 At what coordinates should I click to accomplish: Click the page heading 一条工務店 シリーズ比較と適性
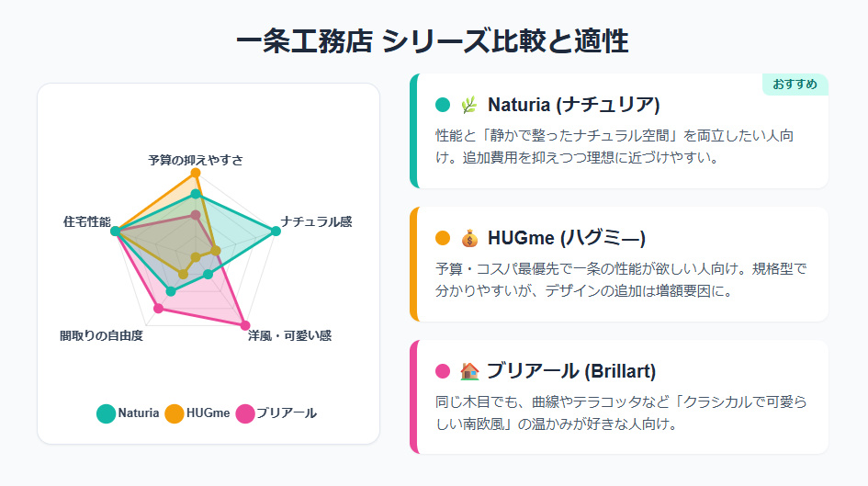(433, 41)
